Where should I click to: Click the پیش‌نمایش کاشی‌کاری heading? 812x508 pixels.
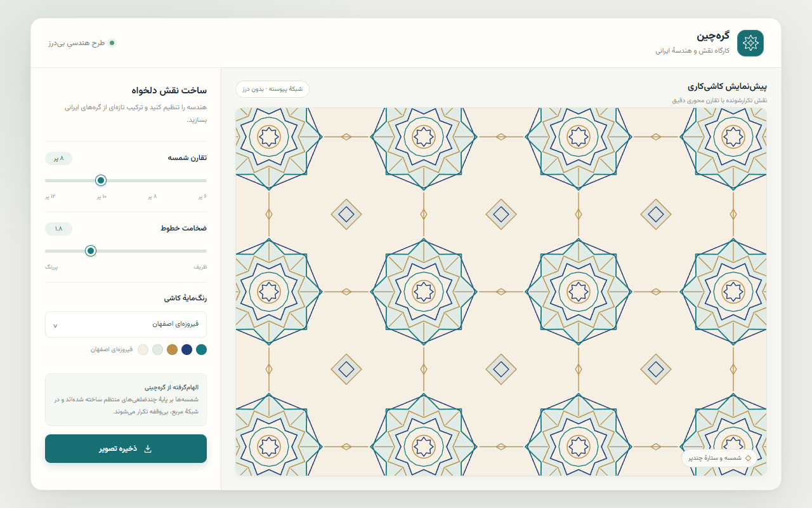coord(728,86)
